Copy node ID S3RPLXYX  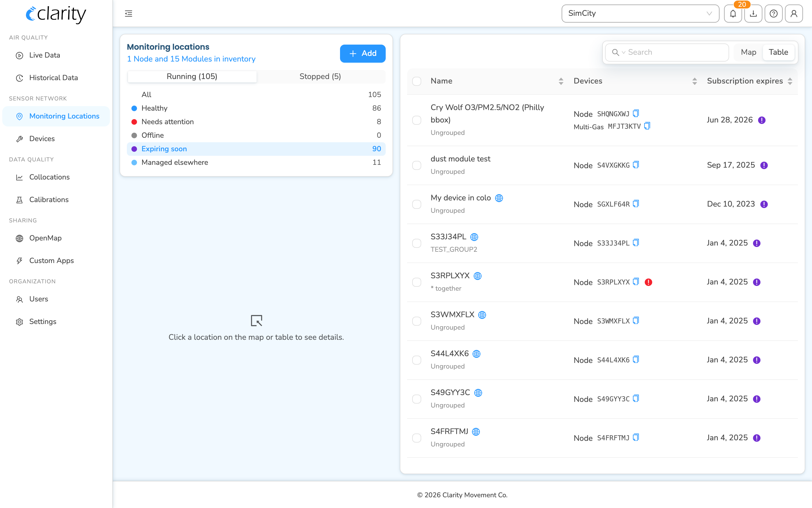[x=636, y=282]
